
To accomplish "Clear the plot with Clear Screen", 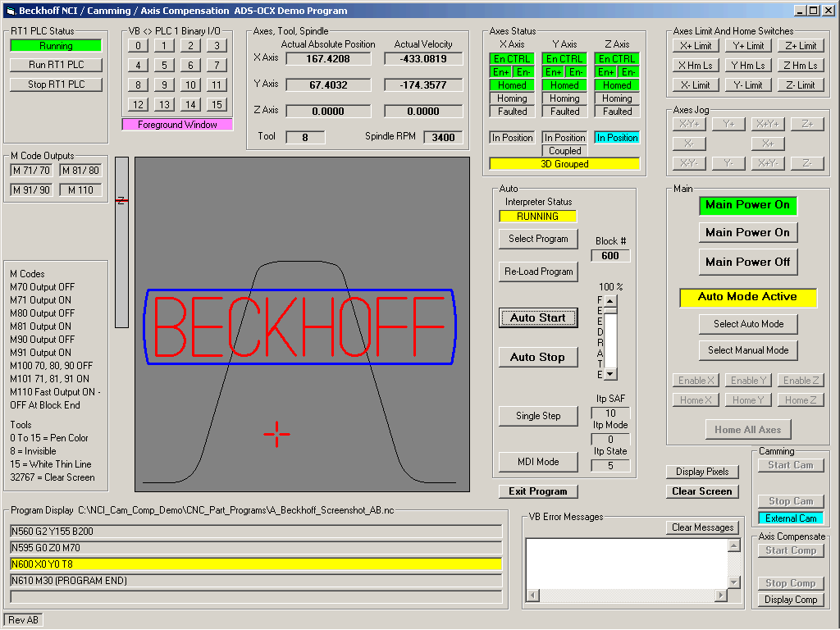I will point(702,491).
